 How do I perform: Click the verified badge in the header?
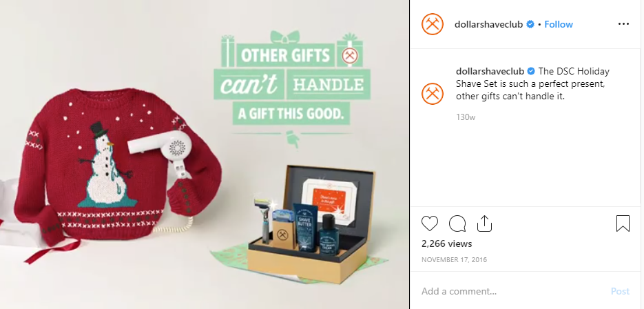pyautogui.click(x=530, y=24)
